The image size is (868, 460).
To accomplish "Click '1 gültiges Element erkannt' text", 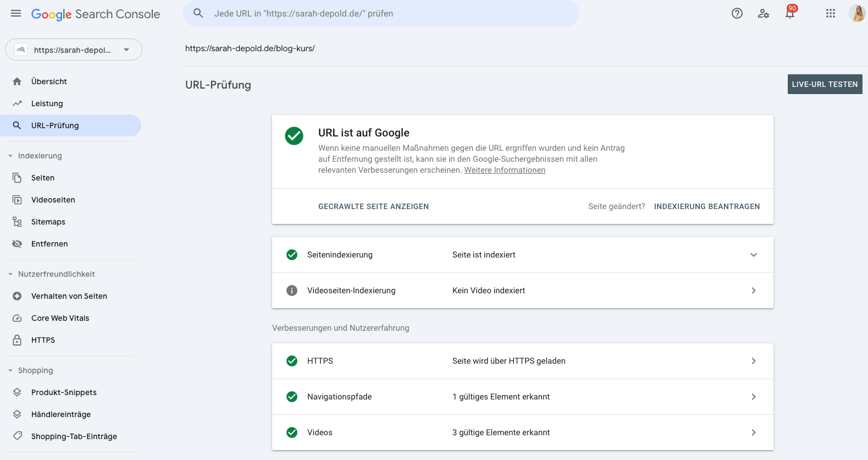I will point(501,397).
